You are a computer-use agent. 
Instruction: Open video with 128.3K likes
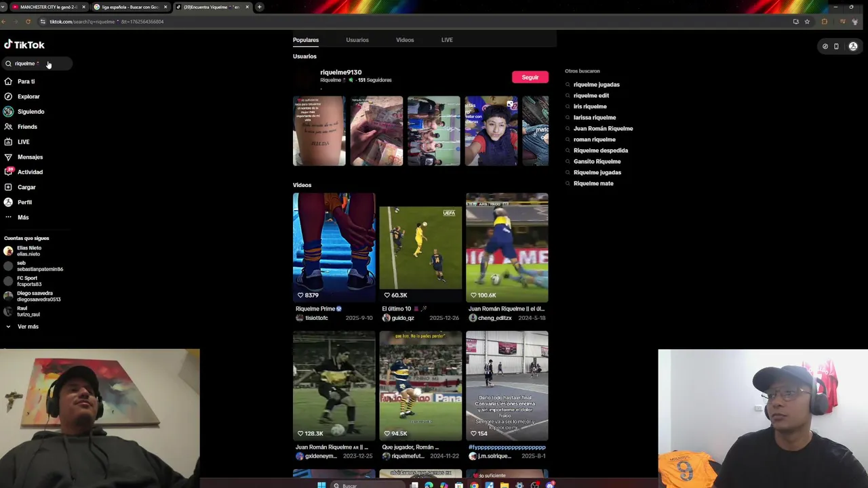coord(334,386)
